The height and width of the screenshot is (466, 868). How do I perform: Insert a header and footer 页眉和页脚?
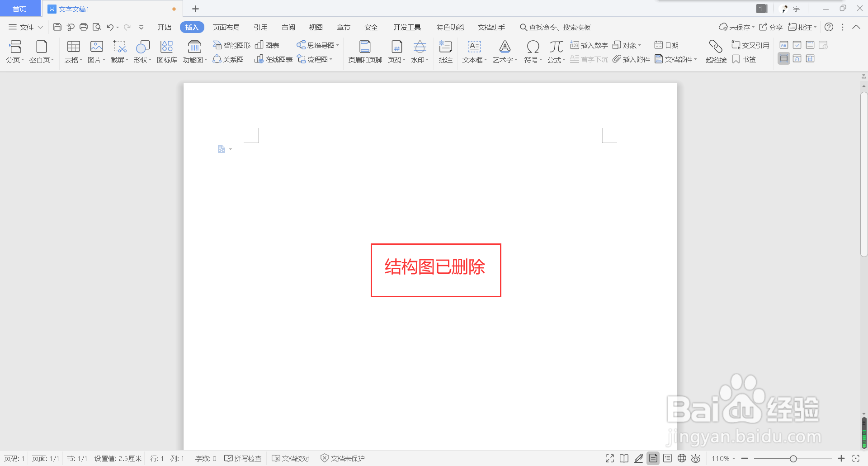364,51
